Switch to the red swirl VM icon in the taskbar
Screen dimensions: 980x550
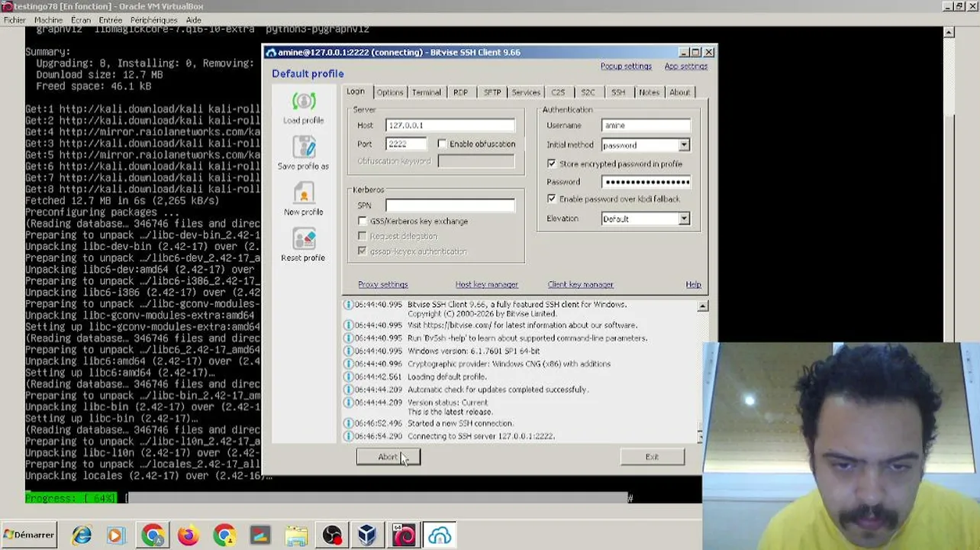point(404,535)
